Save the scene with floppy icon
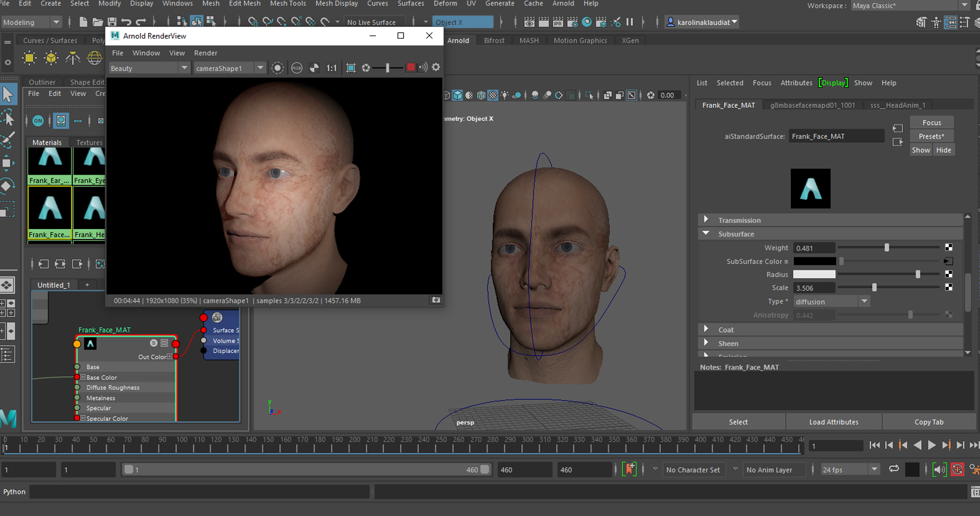The width and height of the screenshot is (980, 516). (x=111, y=22)
